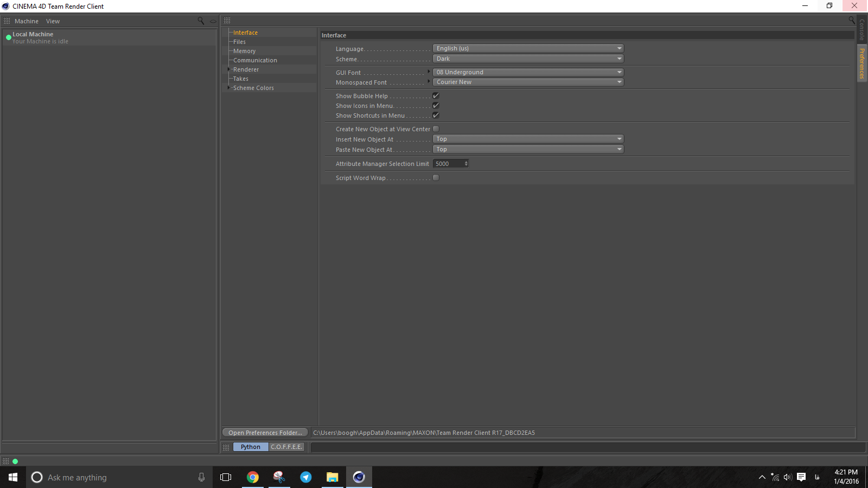Viewport: 868px width, 488px height.
Task: Click the Attribute Manager Selection Limit value field
Action: 448,163
